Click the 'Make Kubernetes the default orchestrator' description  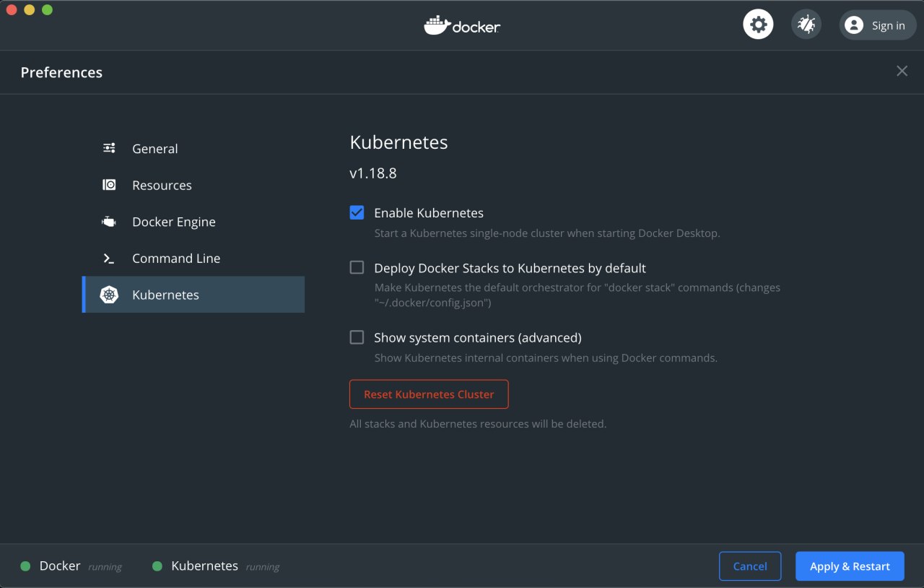pos(577,295)
